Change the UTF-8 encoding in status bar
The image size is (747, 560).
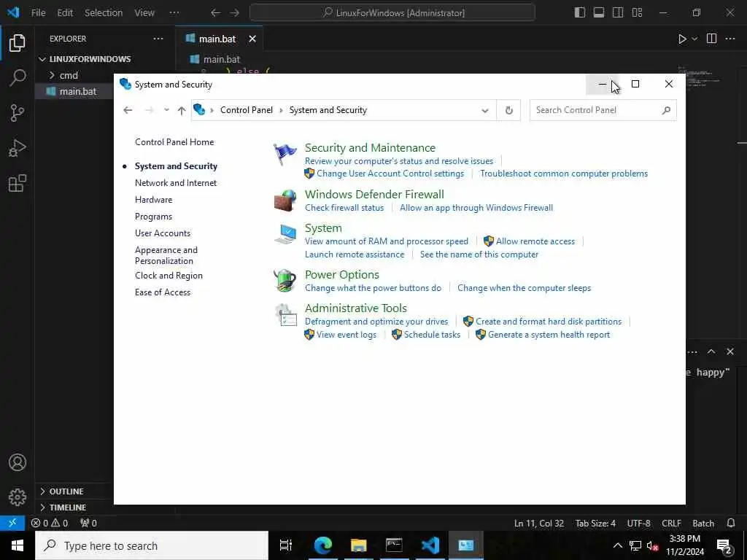tap(638, 523)
